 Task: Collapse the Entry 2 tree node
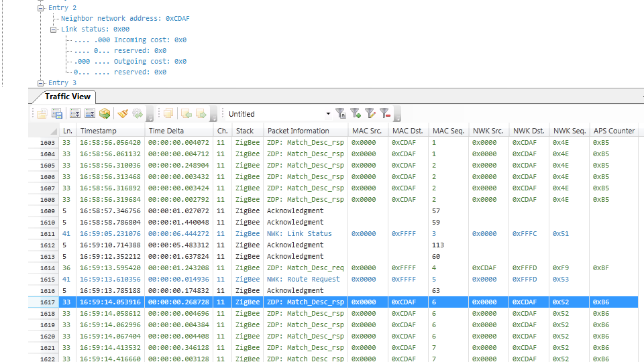40,8
